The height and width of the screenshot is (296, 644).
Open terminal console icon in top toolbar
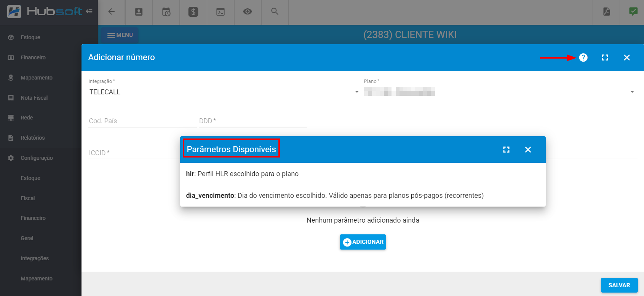pyautogui.click(x=221, y=12)
